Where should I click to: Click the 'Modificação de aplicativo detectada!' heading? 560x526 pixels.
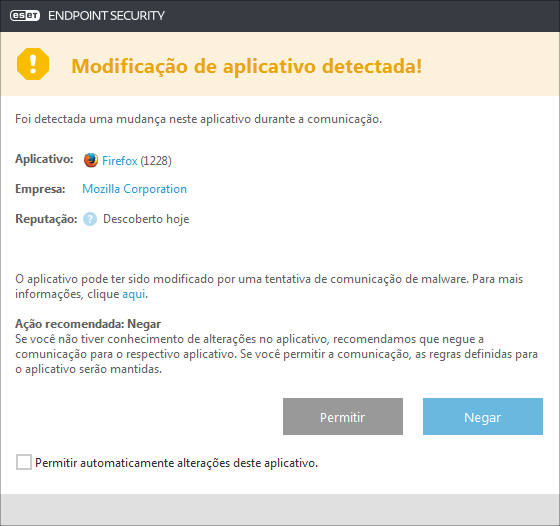tap(246, 66)
